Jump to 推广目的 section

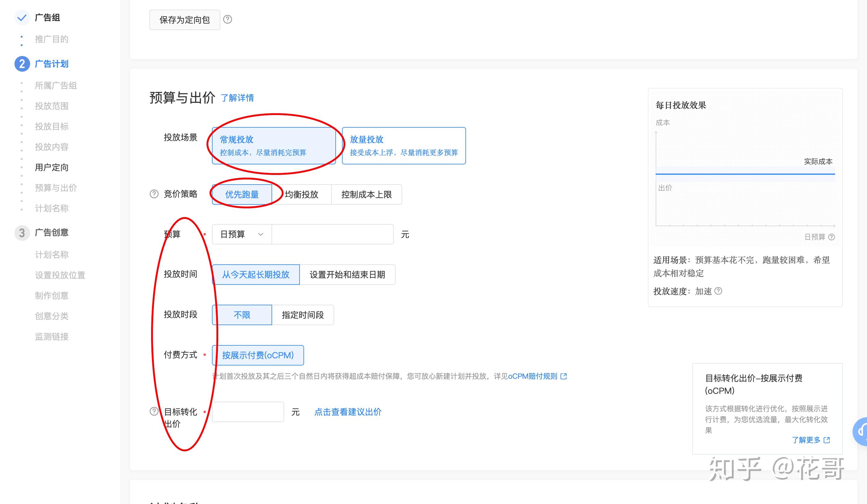pos(51,39)
